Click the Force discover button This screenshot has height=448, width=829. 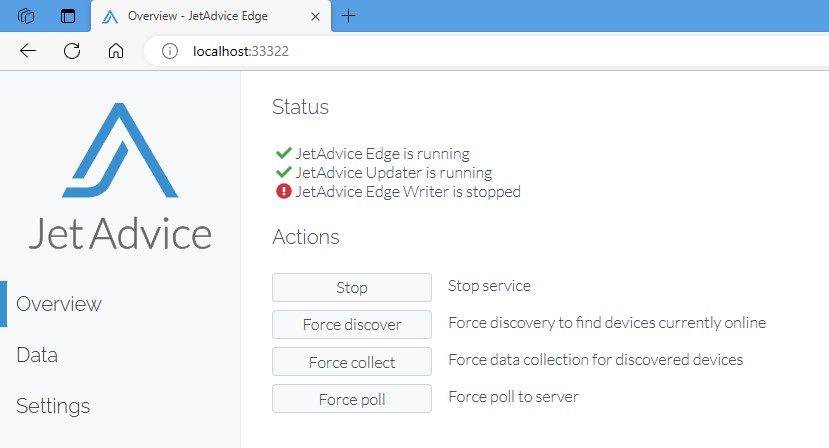pyautogui.click(x=352, y=324)
